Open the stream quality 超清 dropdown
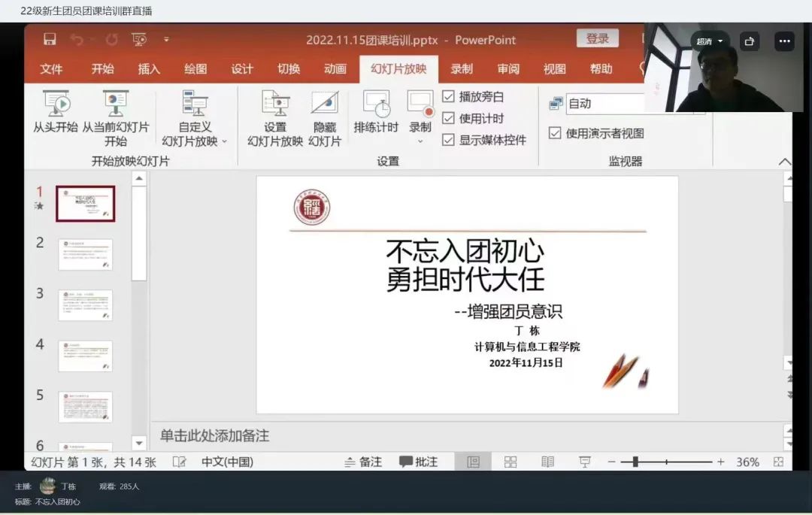 709,41
